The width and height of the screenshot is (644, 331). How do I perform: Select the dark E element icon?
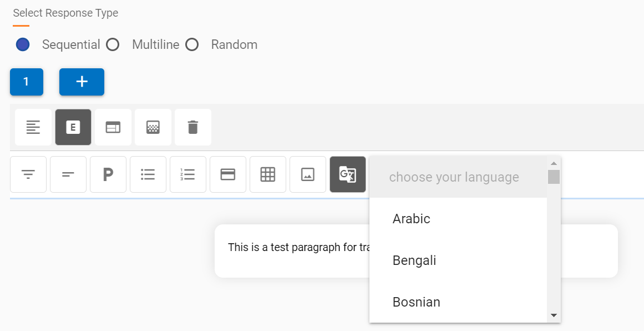point(73,127)
